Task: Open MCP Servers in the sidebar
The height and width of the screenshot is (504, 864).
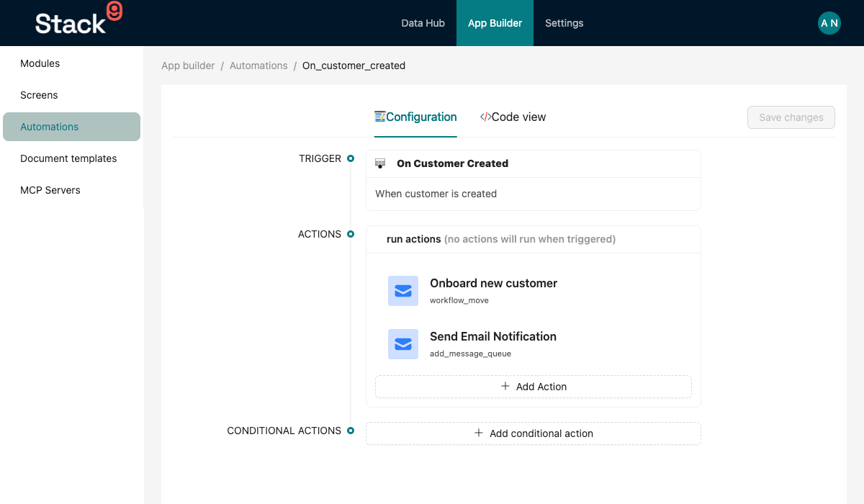Action: click(72, 190)
